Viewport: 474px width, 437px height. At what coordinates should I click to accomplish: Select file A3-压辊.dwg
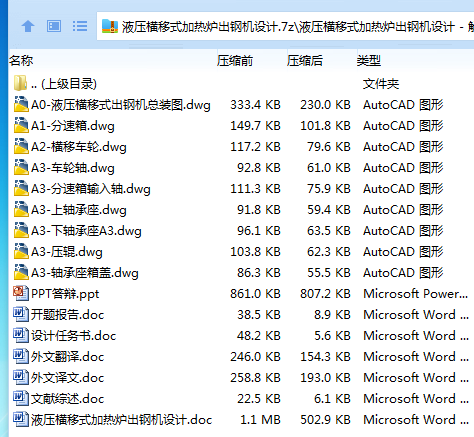click(x=67, y=252)
